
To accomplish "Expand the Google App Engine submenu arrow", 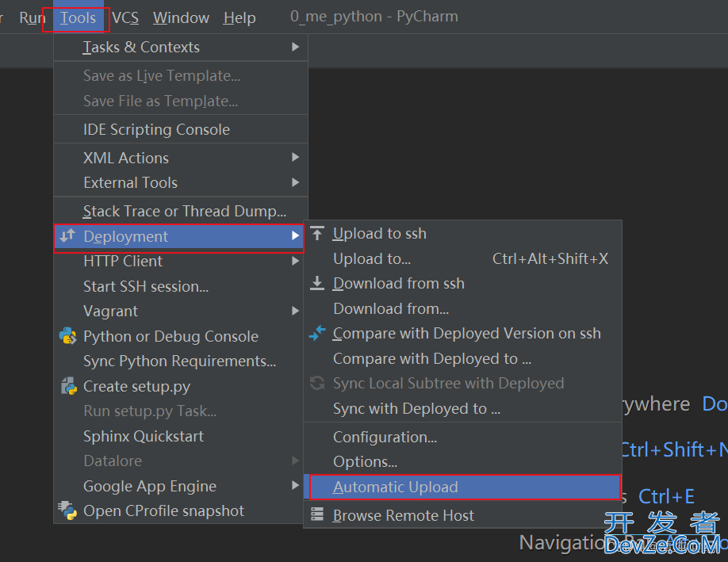I will [x=295, y=485].
